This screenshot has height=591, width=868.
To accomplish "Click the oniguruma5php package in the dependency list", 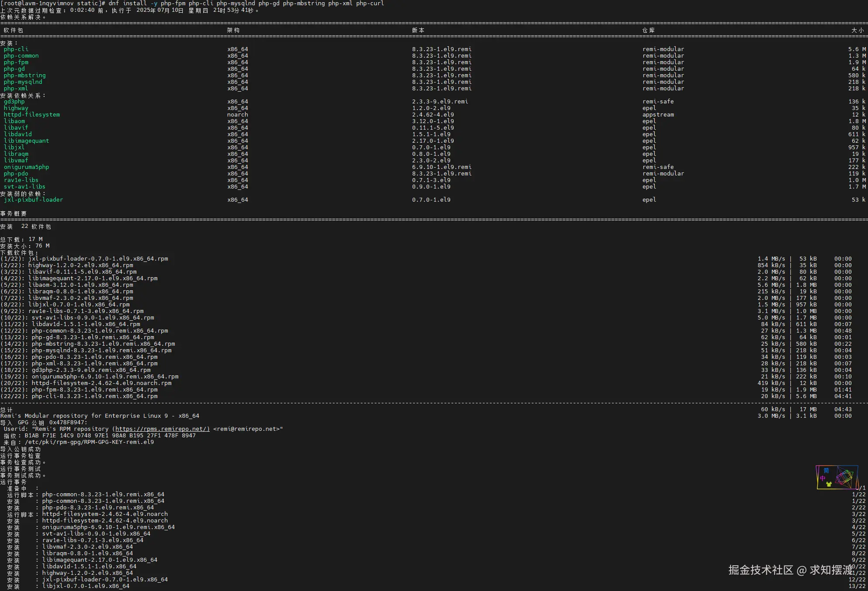I will [26, 167].
